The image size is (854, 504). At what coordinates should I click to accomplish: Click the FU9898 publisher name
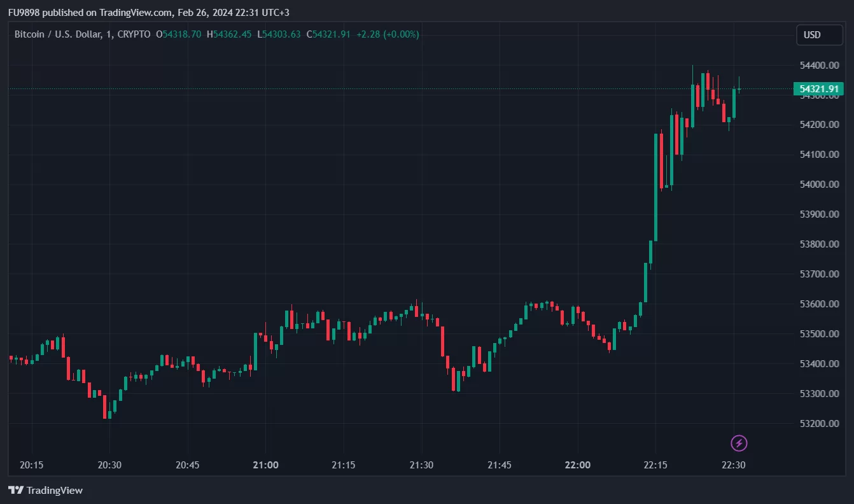click(x=24, y=13)
